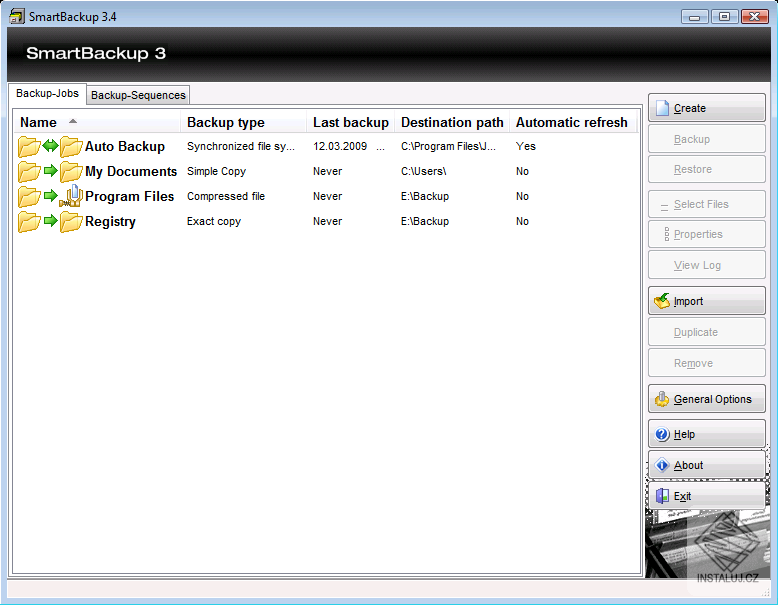Click the Restore button

point(707,169)
